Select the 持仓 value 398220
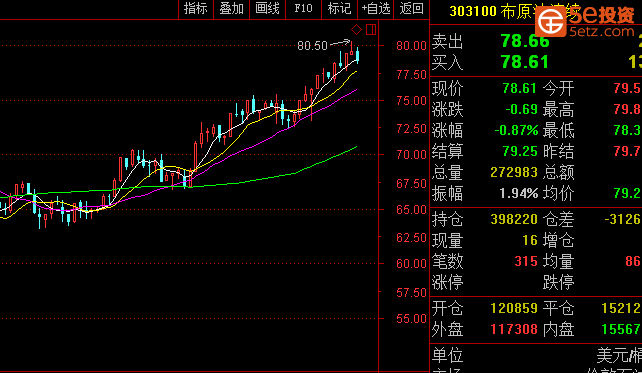The height and width of the screenshot is (373, 642). 514,219
